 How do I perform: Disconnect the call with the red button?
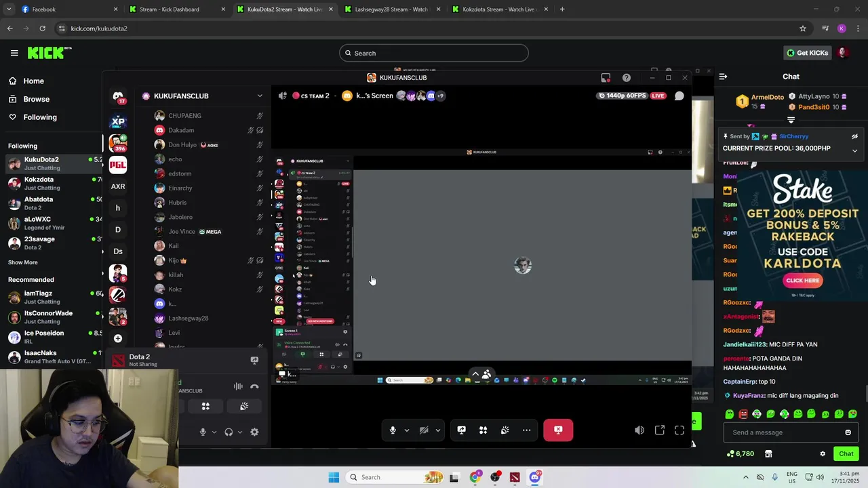[558, 430]
